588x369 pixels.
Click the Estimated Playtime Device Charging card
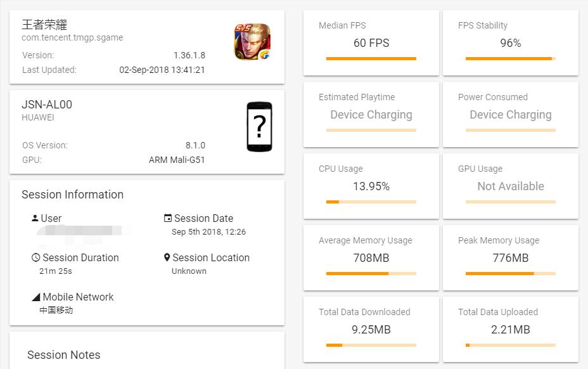tap(371, 114)
